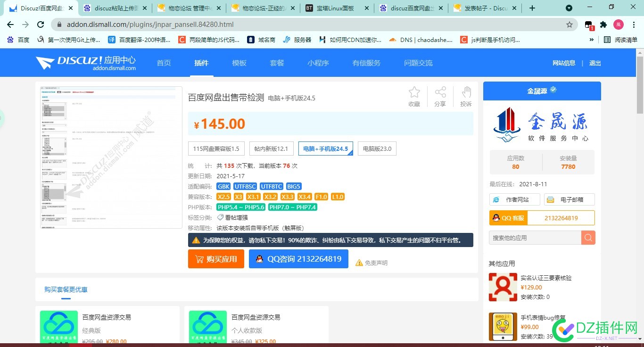Switch to the 宝塔Linux面板 tab
This screenshot has width=644, height=347.
pyautogui.click(x=337, y=8)
